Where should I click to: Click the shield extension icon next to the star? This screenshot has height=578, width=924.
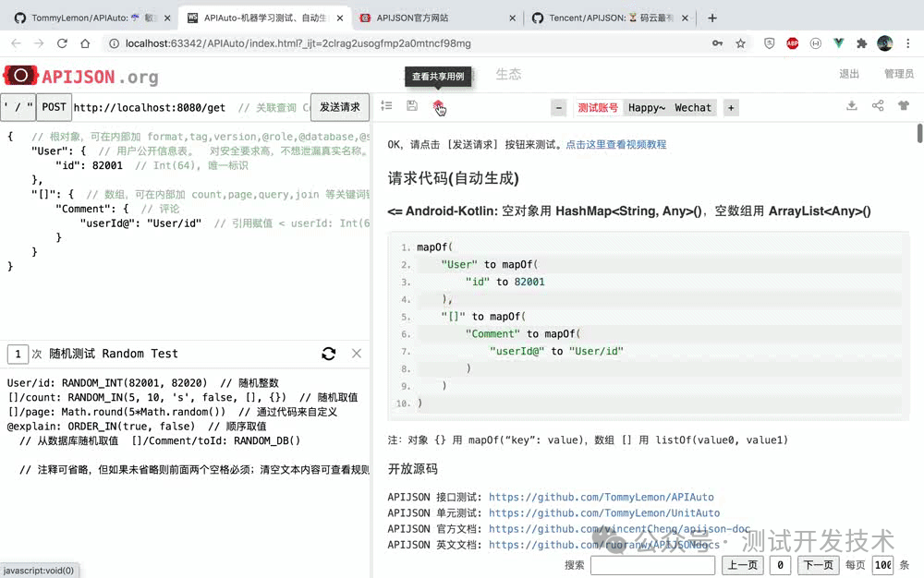[x=770, y=43]
